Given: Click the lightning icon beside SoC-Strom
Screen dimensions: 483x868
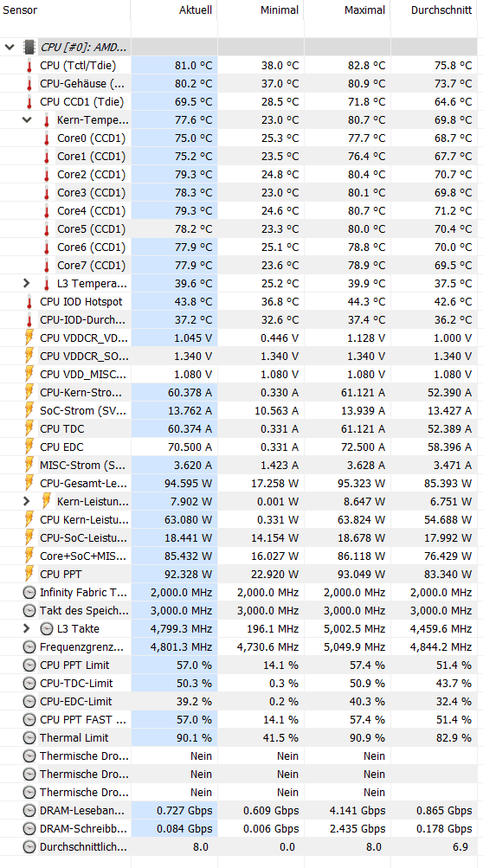Looking at the screenshot, I should tap(29, 411).
